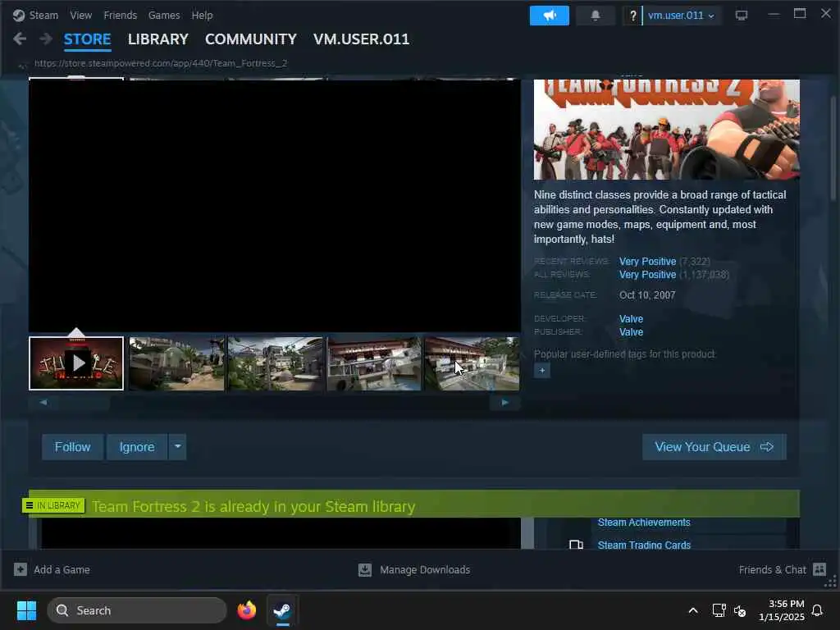The height and width of the screenshot is (630, 840).
Task: Click View Your Queue button
Action: (x=714, y=447)
